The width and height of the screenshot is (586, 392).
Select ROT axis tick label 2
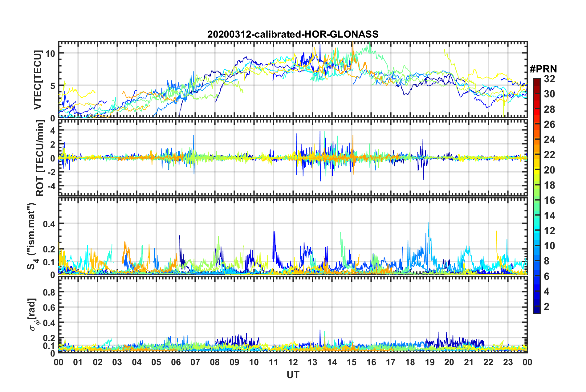tap(53, 145)
